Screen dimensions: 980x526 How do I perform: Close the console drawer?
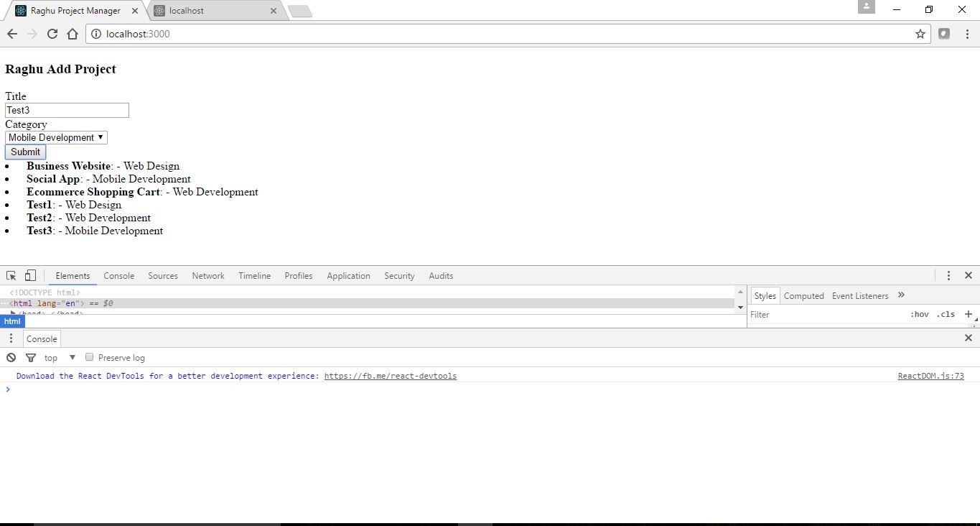(968, 338)
